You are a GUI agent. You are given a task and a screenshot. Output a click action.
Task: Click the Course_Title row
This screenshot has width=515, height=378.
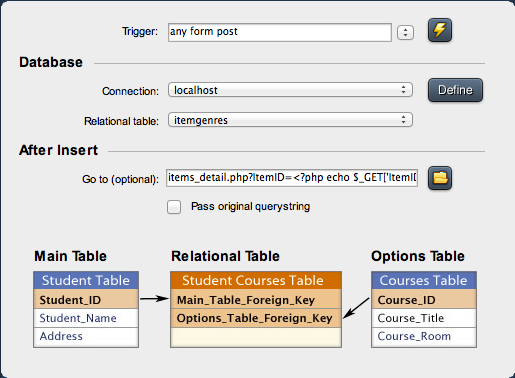tap(424, 318)
